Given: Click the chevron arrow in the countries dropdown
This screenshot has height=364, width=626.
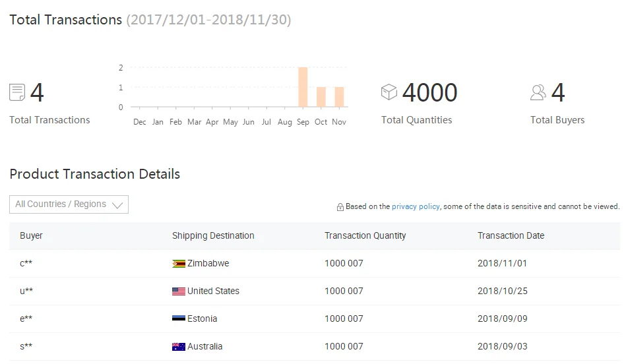Looking at the screenshot, I should click(117, 205).
